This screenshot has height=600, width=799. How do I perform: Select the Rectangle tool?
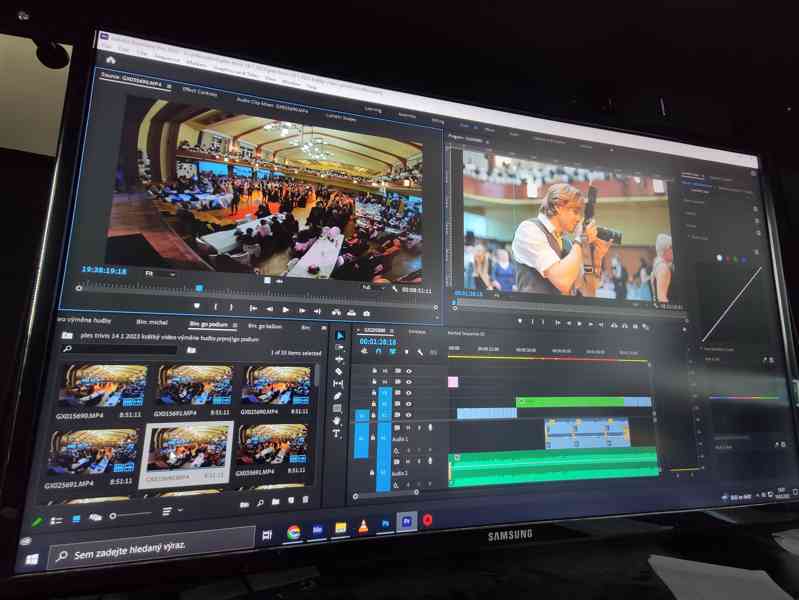(x=337, y=408)
